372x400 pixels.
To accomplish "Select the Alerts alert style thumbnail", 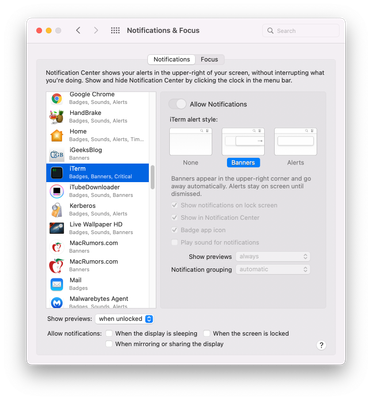I will tap(295, 142).
